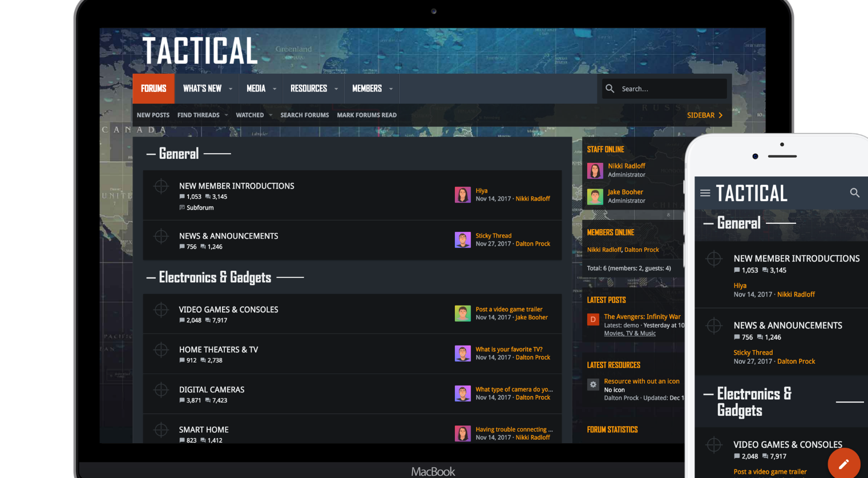Image resolution: width=868 pixels, height=478 pixels.
Task: Open the Subforum link under New Member Introductions
Action: (x=200, y=208)
